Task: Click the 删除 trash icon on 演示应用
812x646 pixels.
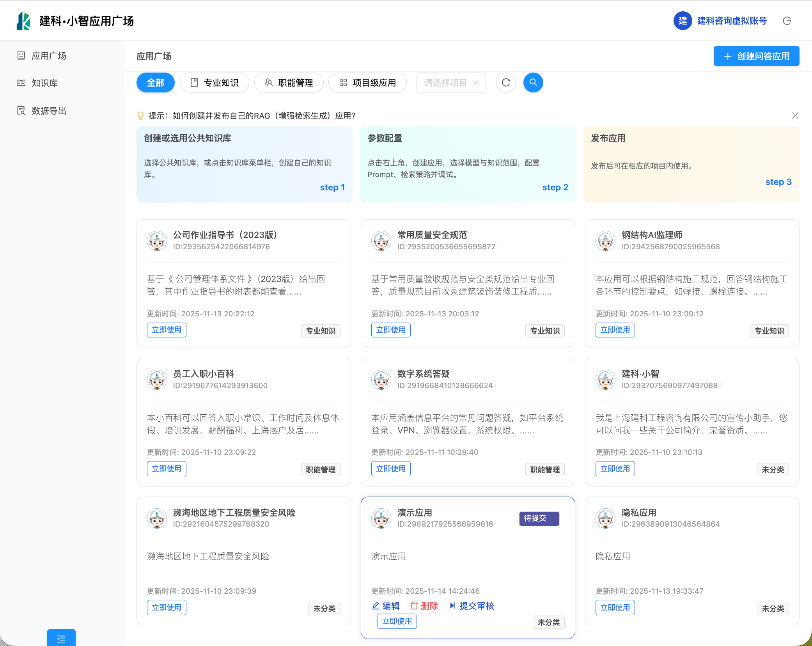Action: pos(414,606)
